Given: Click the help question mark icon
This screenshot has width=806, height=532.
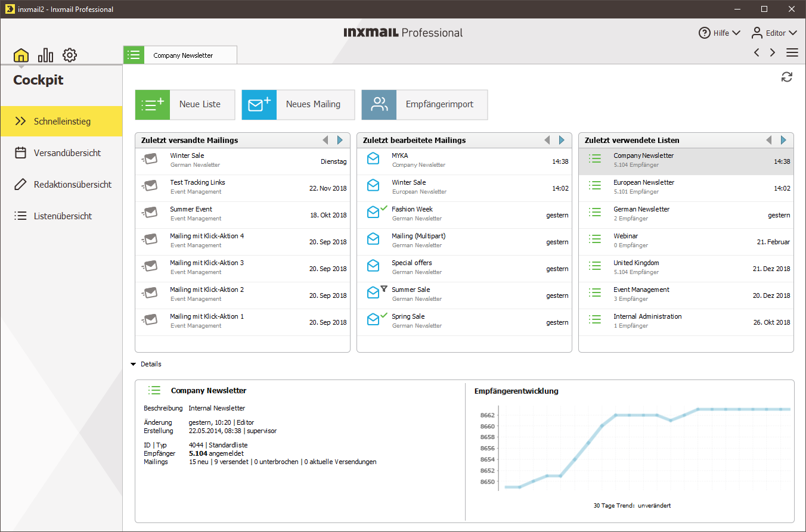Looking at the screenshot, I should pyautogui.click(x=705, y=33).
